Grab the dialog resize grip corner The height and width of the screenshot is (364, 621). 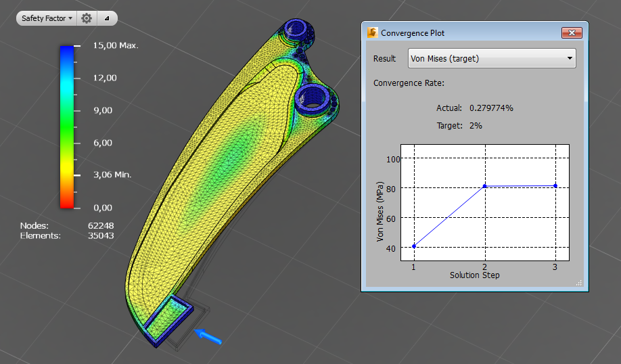579,282
